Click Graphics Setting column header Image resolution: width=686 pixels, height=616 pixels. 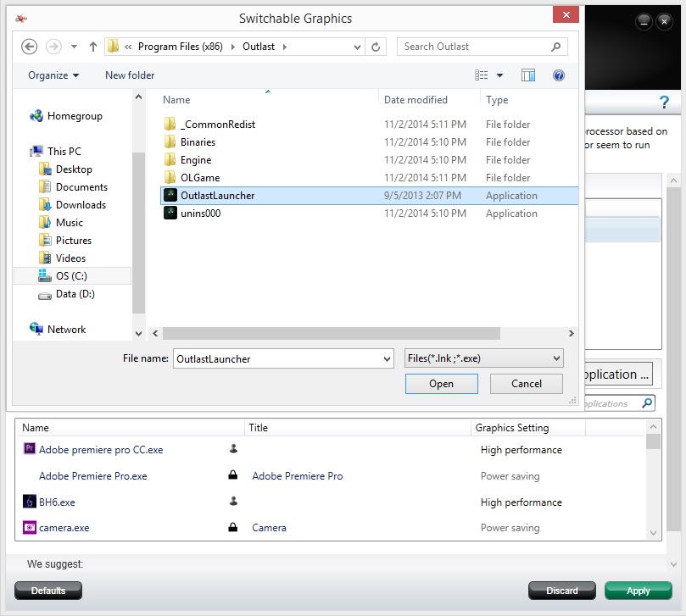(512, 428)
